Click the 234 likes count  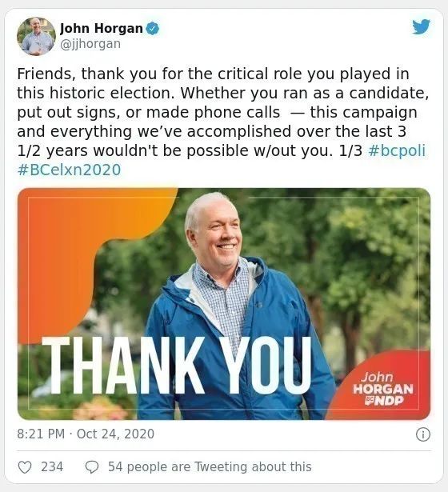[52, 467]
